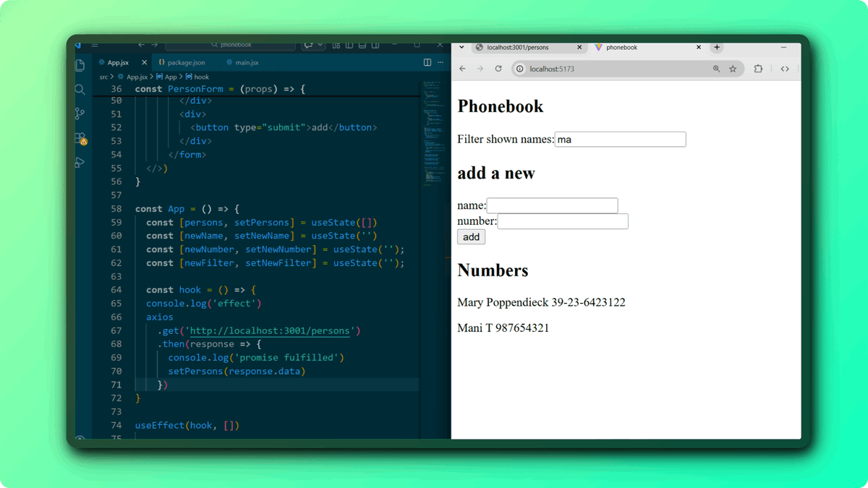
Task: Go forward in VS Code navigation history
Action: (155, 45)
